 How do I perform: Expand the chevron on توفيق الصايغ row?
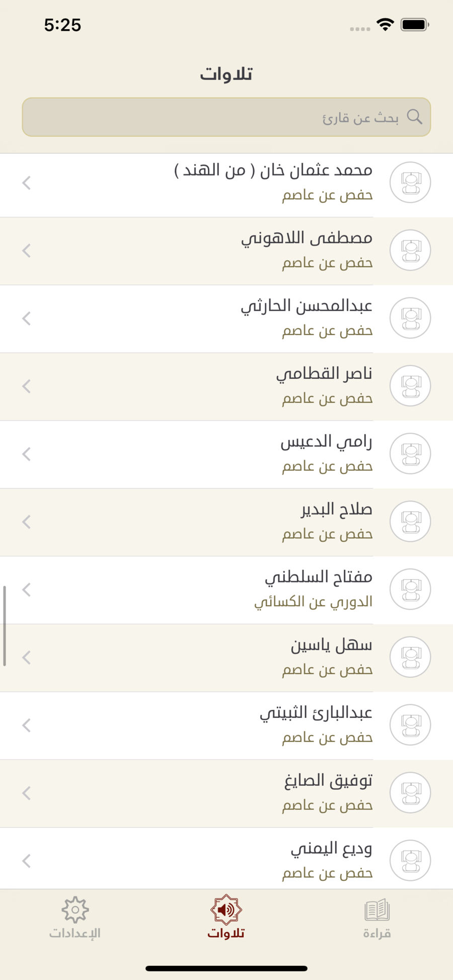click(27, 793)
